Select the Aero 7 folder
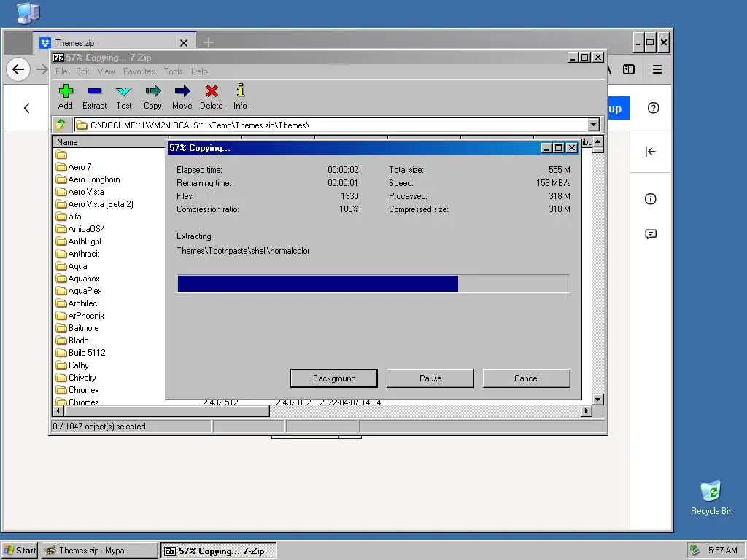The height and width of the screenshot is (560, 747). click(74, 167)
